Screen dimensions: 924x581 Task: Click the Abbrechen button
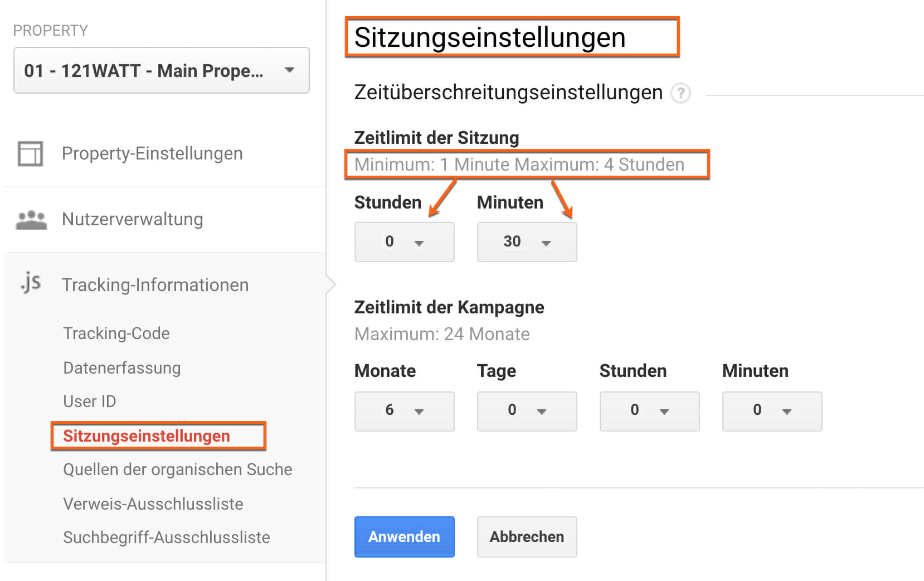[x=526, y=536]
